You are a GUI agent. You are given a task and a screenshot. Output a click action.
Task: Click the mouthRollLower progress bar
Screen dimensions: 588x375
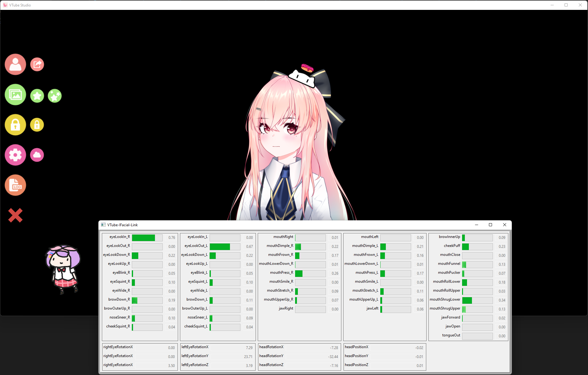(477, 282)
